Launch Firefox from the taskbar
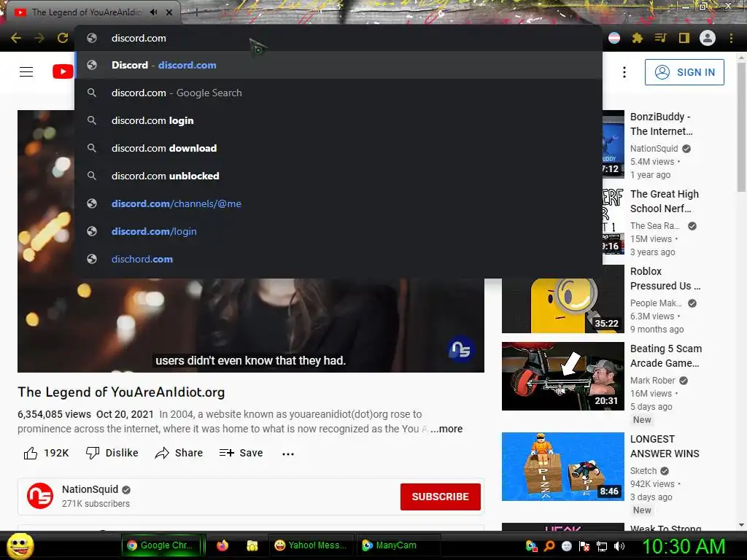Viewport: 747px width, 560px height. click(x=222, y=545)
